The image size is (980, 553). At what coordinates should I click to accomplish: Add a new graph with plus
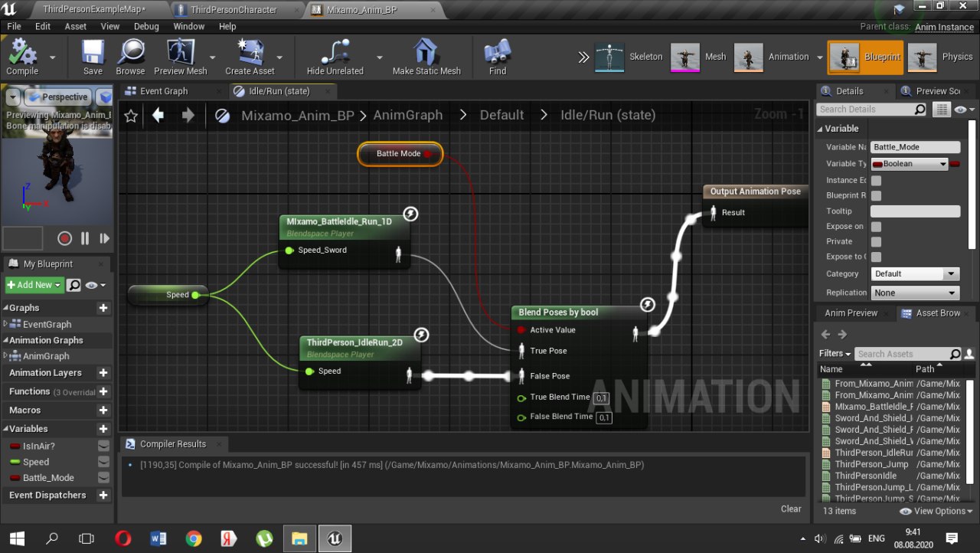click(x=103, y=308)
